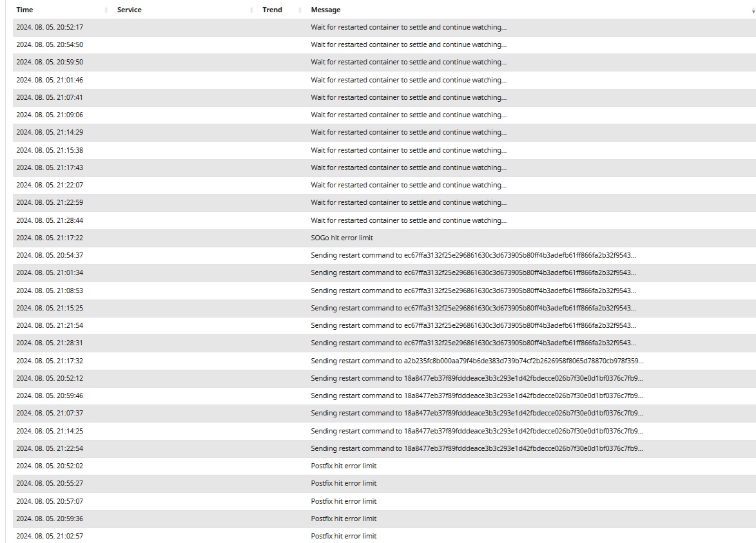Select timestamp 2024. 08. 05. 21:07:37
756x543 pixels.
click(x=50, y=413)
